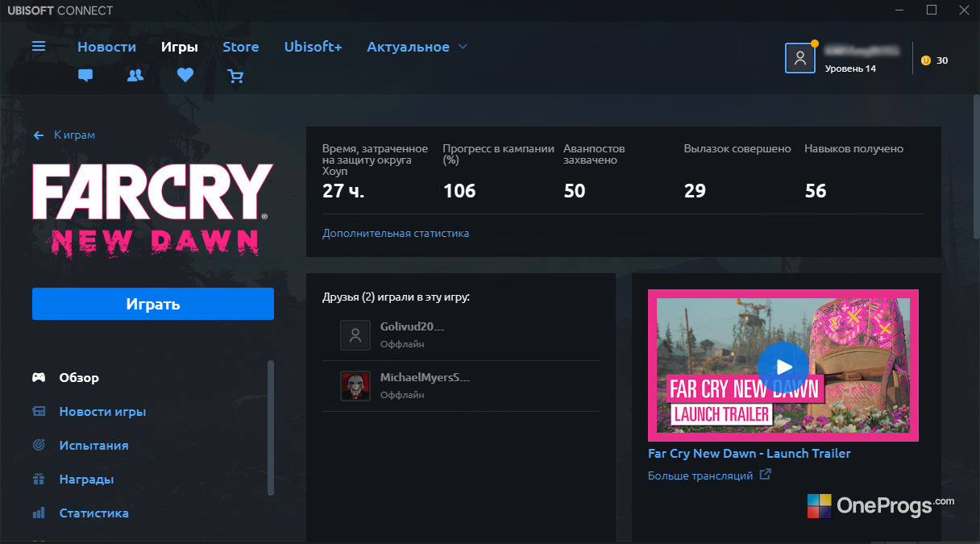The width and height of the screenshot is (980, 544).
Task: Click the gamepad icon beside Обзор
Action: [x=39, y=377]
